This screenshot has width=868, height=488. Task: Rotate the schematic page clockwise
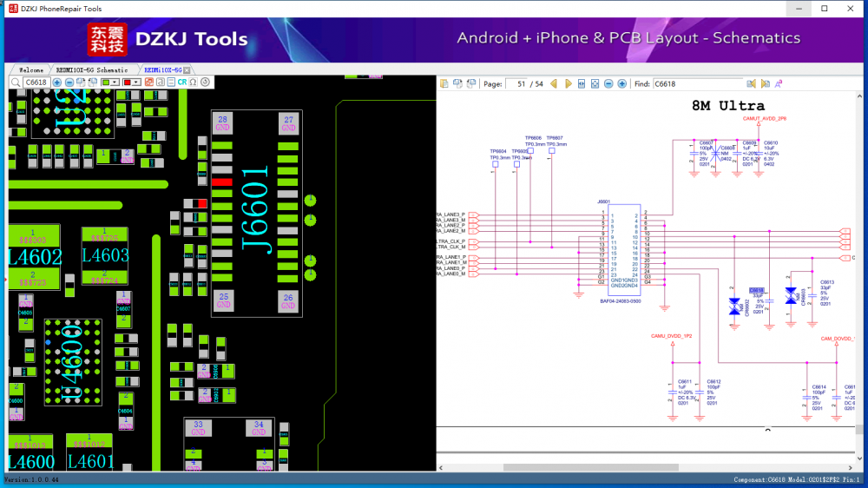point(457,83)
